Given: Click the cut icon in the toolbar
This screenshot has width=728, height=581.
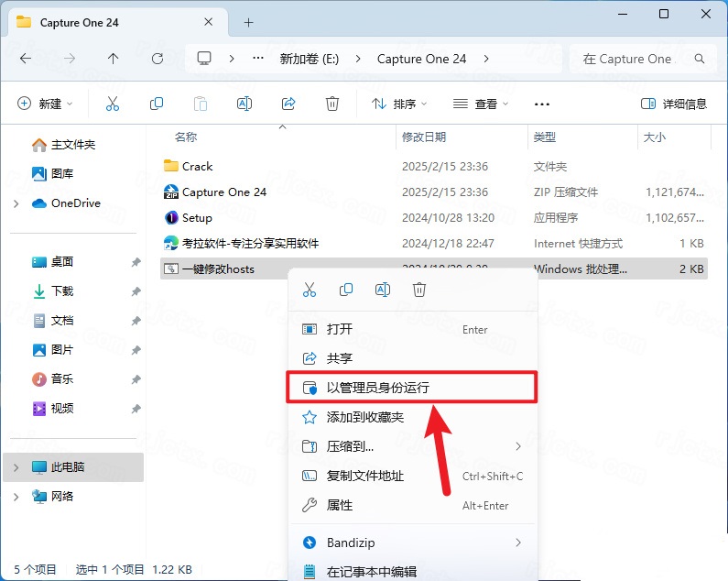Looking at the screenshot, I should [113, 104].
